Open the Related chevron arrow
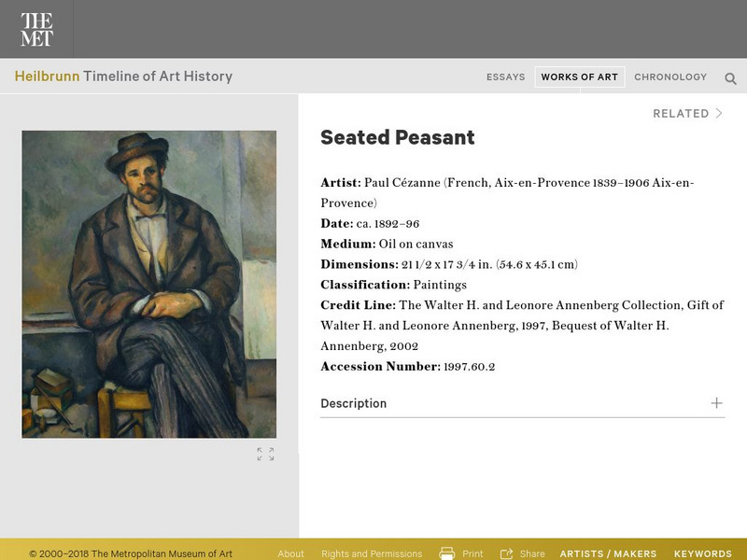Image resolution: width=747 pixels, height=560 pixels. pyautogui.click(x=719, y=114)
